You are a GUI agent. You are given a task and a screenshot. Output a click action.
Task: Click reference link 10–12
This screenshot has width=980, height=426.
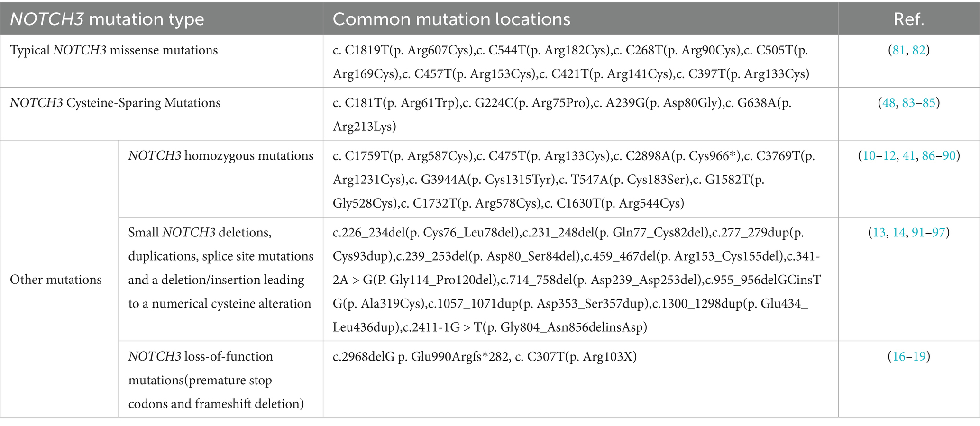(879, 156)
